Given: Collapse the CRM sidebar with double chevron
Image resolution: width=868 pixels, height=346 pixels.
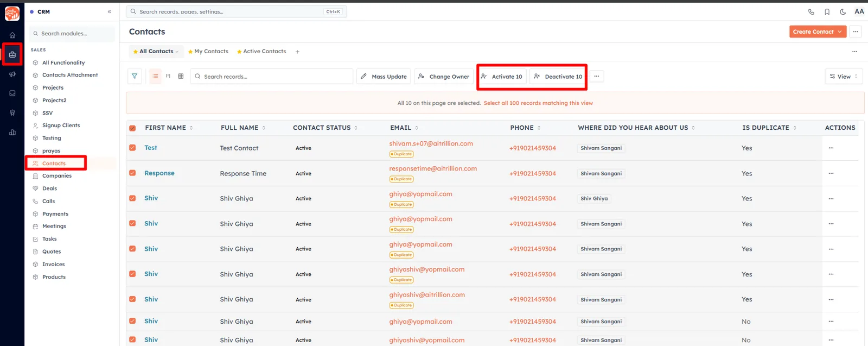Looking at the screenshot, I should (x=110, y=11).
